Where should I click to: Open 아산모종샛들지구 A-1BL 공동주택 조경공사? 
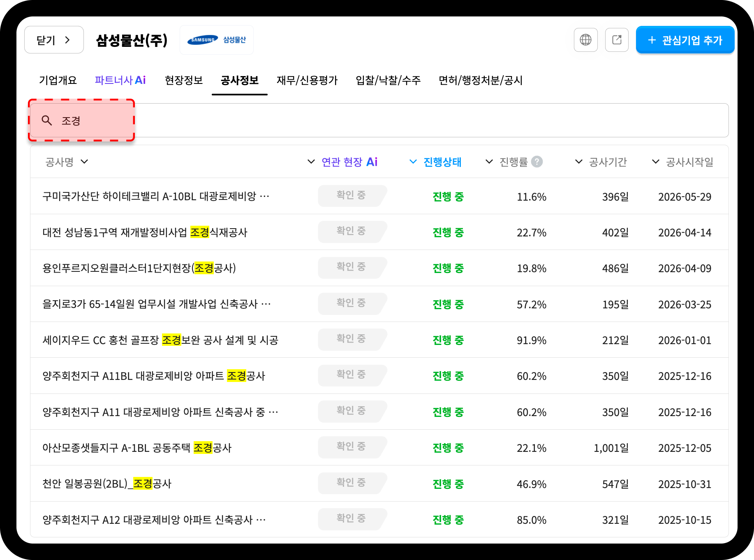click(379, 448)
